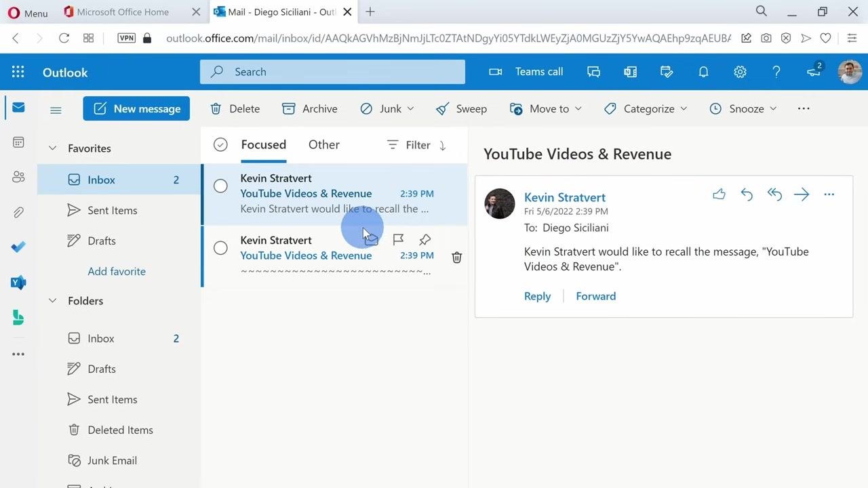Open the Bookings icon in left rail

(x=18, y=318)
